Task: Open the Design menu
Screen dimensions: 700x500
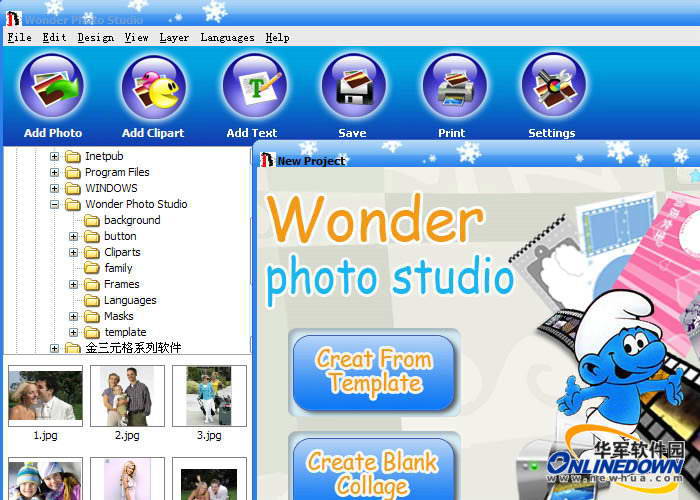Action: [96, 38]
